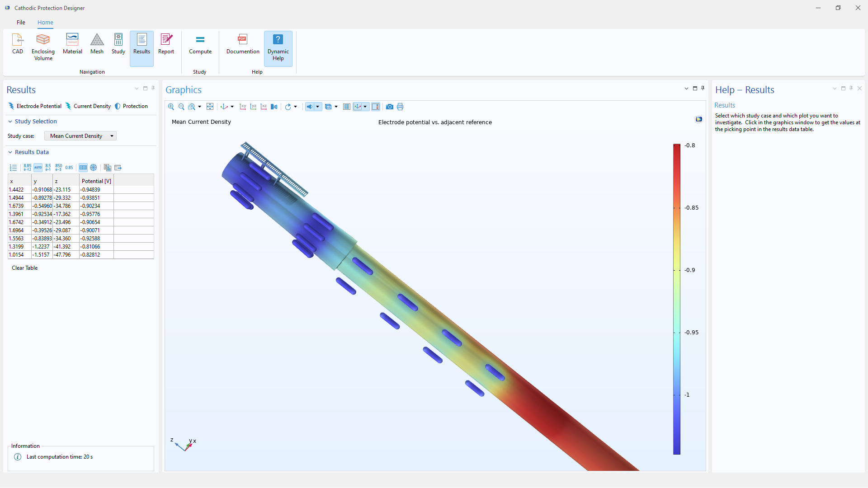This screenshot has height=488, width=868.
Task: Take a snapshot with the camera icon
Action: tap(389, 107)
